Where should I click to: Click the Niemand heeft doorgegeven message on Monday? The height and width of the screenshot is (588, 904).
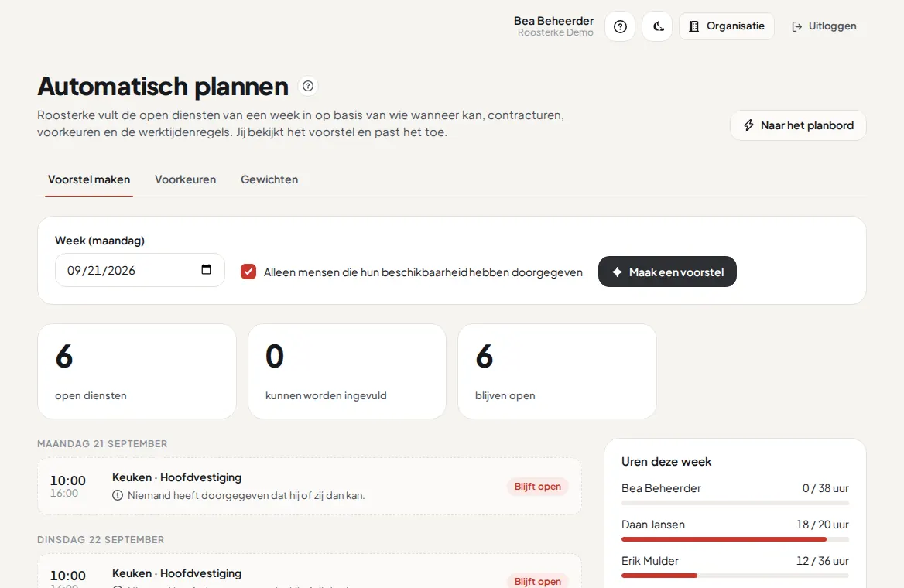(246, 495)
